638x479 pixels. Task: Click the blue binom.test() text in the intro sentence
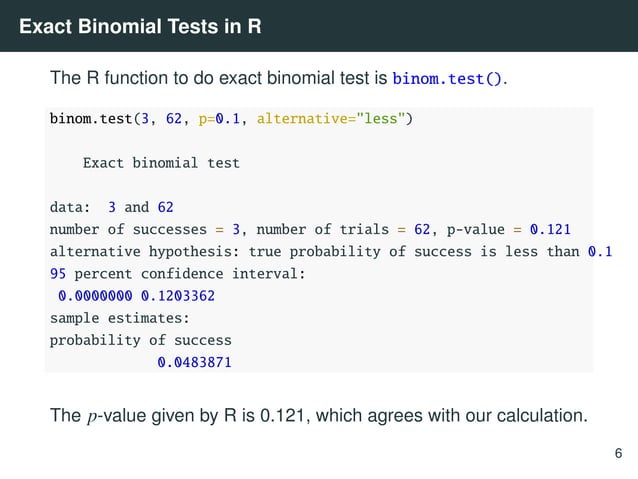tap(449, 78)
